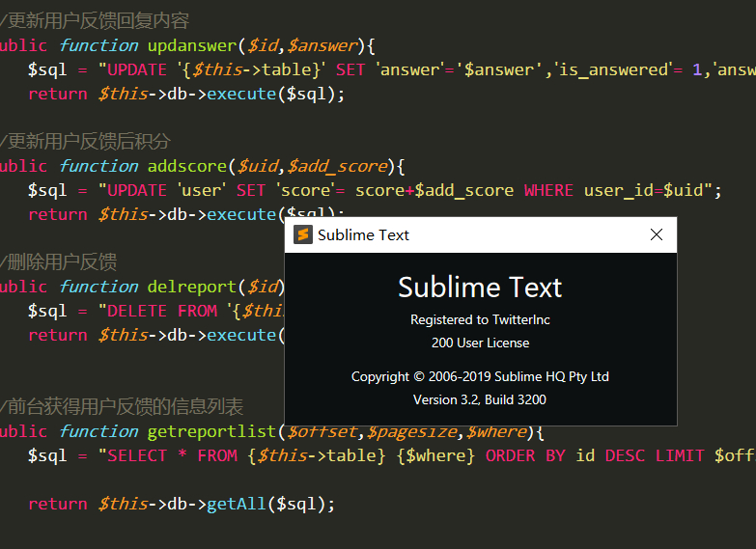
Task: Click 'ORDER' keyword in the SELECT query
Action: (x=510, y=455)
